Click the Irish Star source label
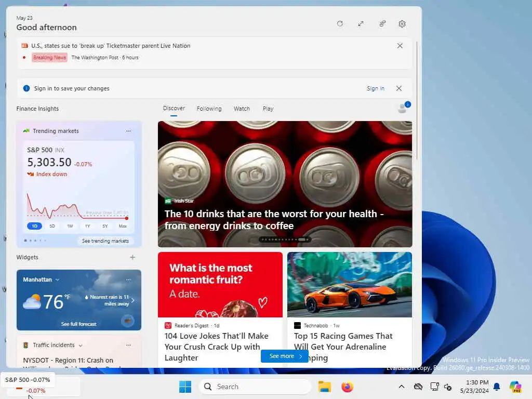The height and width of the screenshot is (399, 532). (x=184, y=201)
